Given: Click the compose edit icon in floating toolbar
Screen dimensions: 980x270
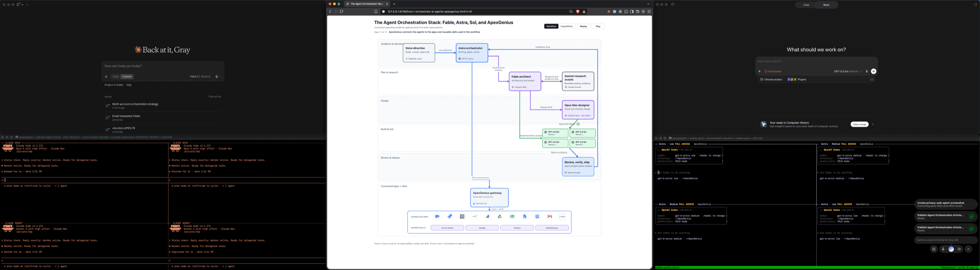Looking at the screenshot, I should tap(934, 249).
